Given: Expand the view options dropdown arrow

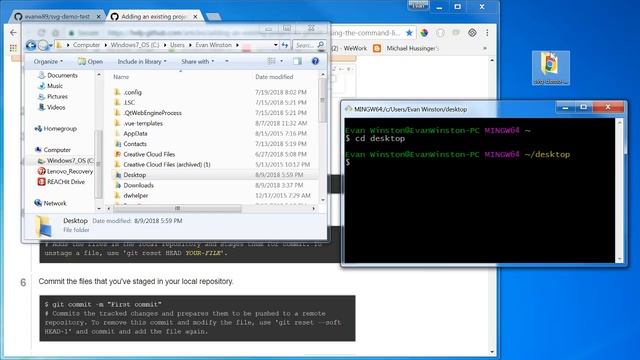Looking at the screenshot, I should [x=281, y=61].
